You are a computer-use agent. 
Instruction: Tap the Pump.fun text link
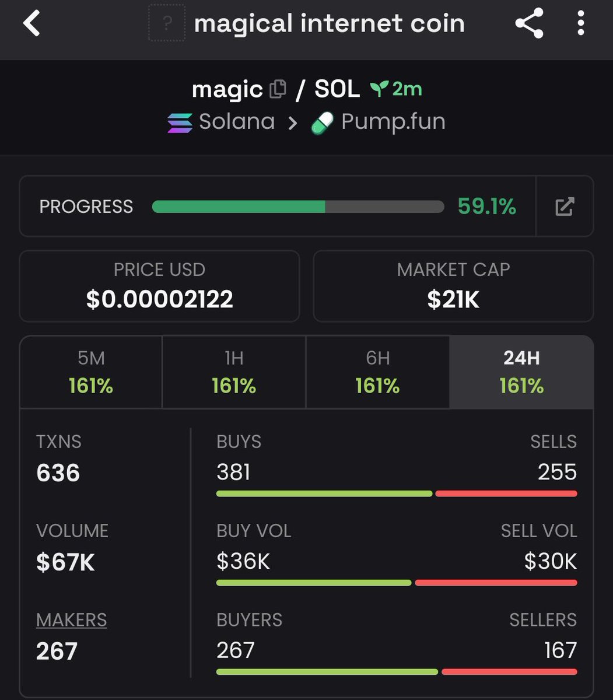[393, 122]
